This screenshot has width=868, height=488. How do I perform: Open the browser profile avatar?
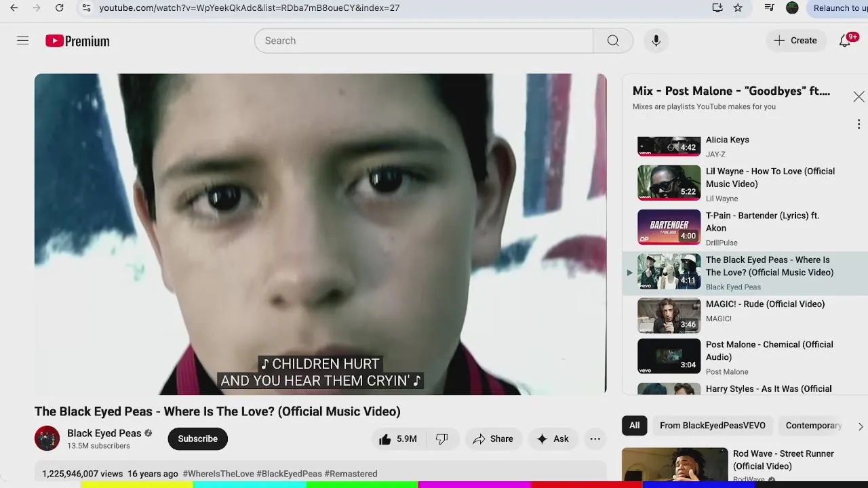pyautogui.click(x=792, y=8)
